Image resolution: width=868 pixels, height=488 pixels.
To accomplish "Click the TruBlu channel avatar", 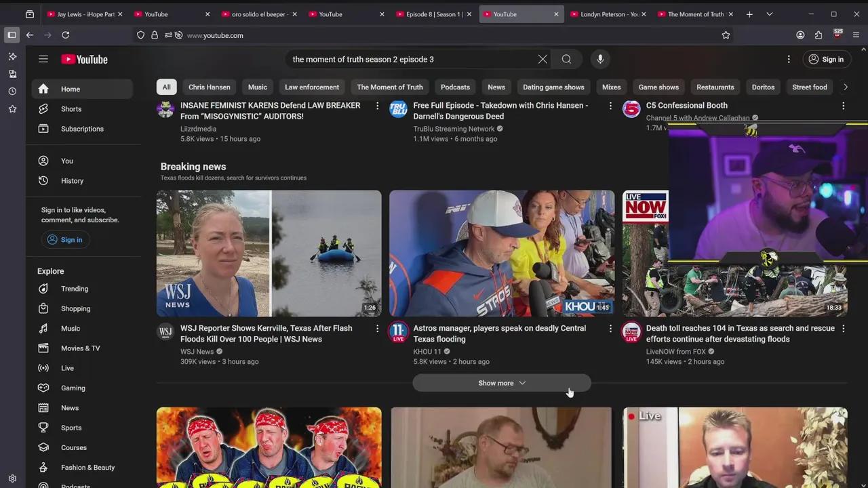I will 398,108.
